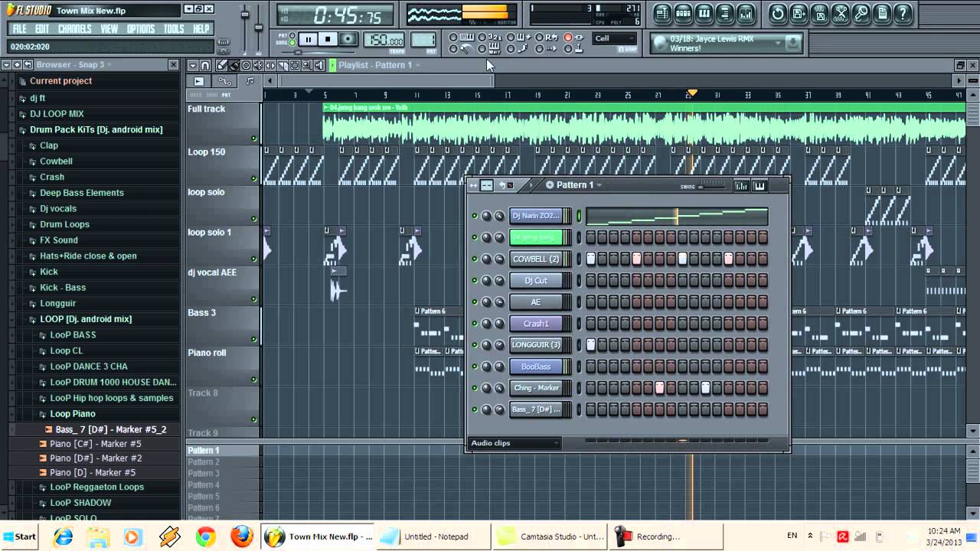Select Piano [C#] - Marker #5 sample
This screenshot has width=980, height=551.
point(95,444)
